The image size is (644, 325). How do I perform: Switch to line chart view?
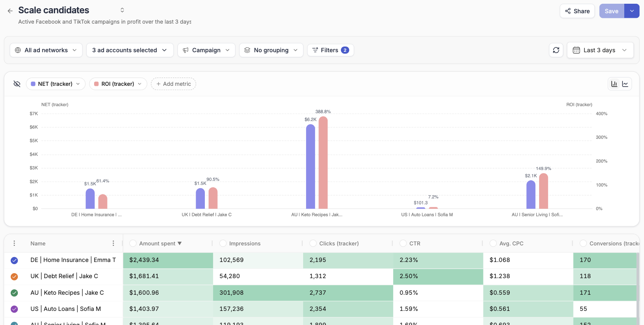625,84
